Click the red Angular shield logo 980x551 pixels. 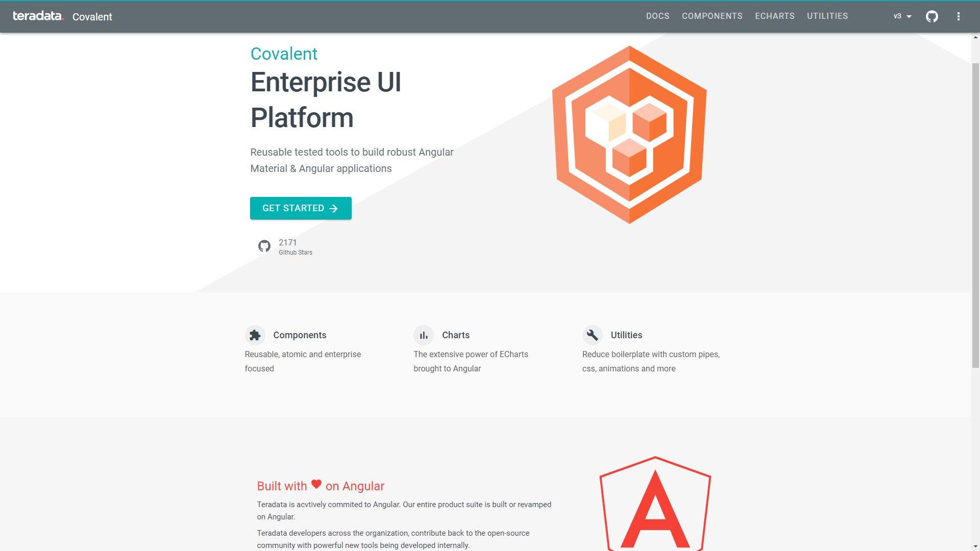(655, 505)
